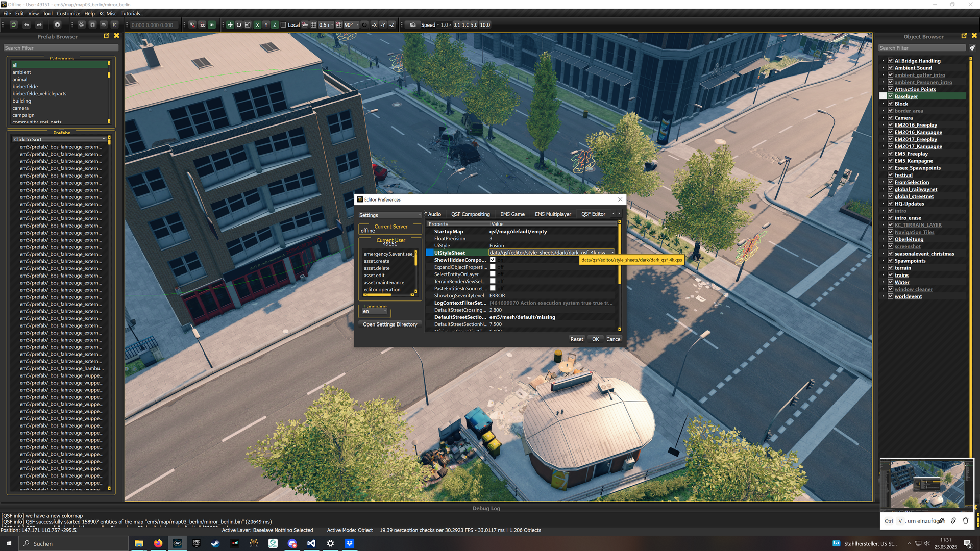
Task: Click OK in Editor Preferences
Action: 595,339
